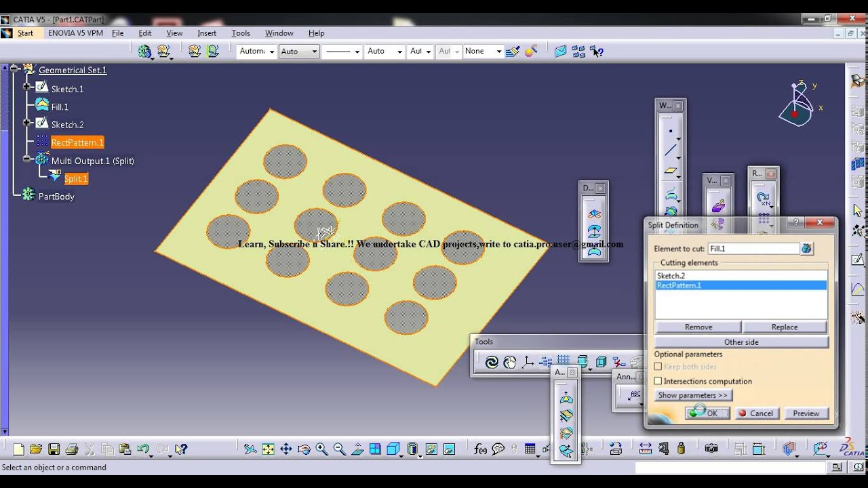
Task: Open the first Auto transparency dropdown
Action: coord(314,52)
